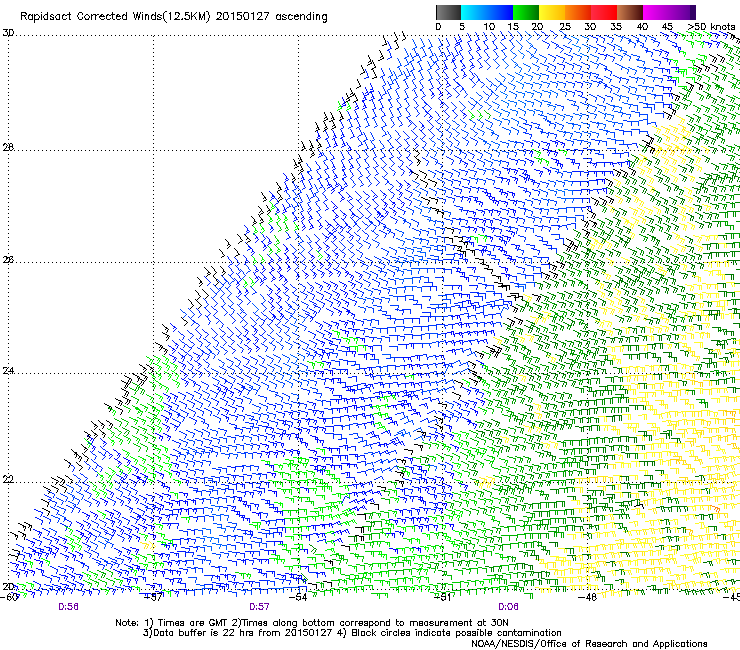The image size is (740, 650).
Task: Click the latitude label '22' on left axis
Action: coord(8,480)
